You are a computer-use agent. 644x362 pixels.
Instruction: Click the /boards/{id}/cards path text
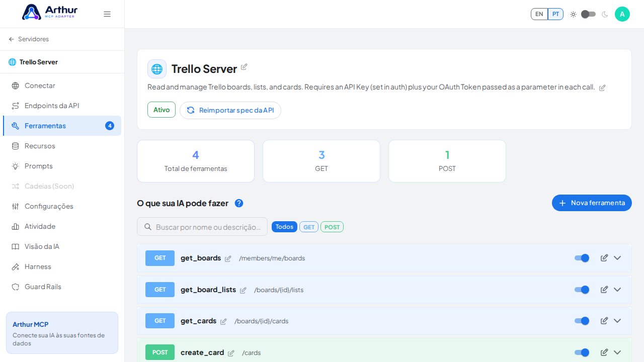tap(261, 321)
